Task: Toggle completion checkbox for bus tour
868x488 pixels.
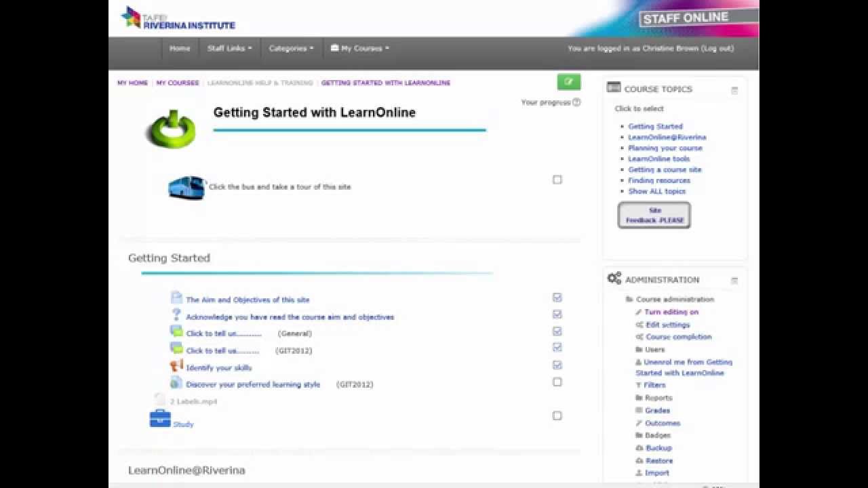Action: pos(557,180)
